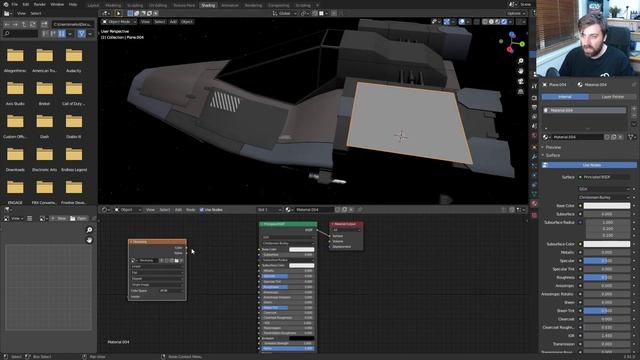Click the image editor pan hand icon
The height and width of the screenshot is (360, 640).
[x=89, y=240]
